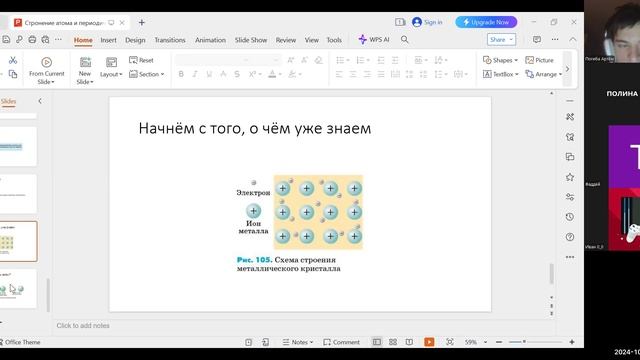640x360 pixels.
Task: Switch to Slide Sorter view icon
Action: [x=393, y=342]
